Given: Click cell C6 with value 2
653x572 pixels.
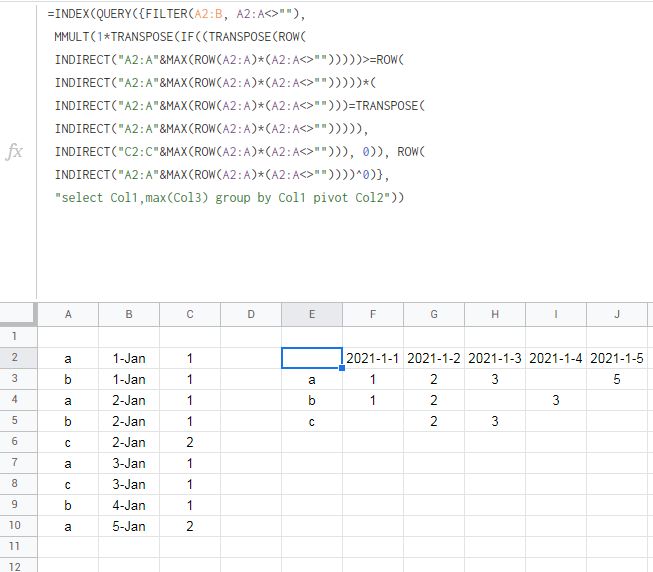Looking at the screenshot, I should coord(190,442).
